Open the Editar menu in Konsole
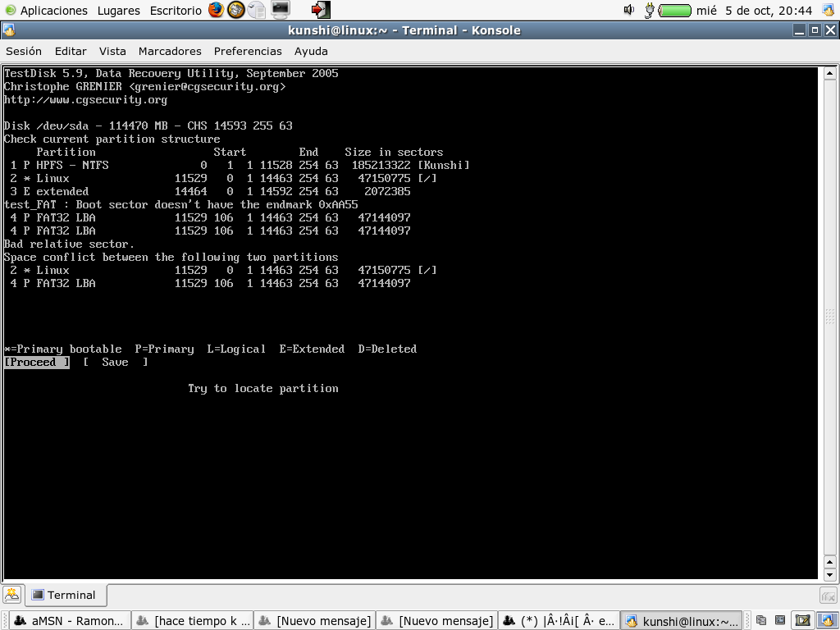 (71, 51)
